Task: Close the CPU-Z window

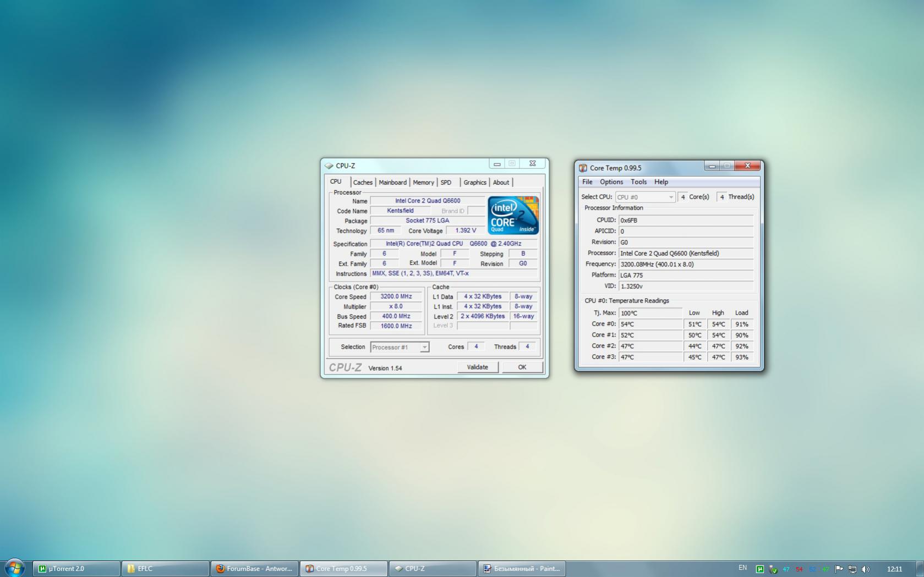Action: [532, 163]
